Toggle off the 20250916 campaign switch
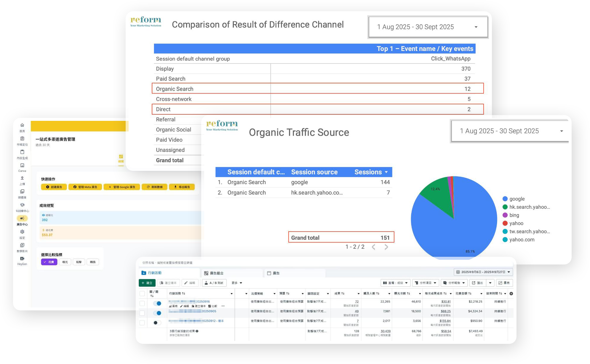The height and width of the screenshot is (364, 590). point(157,303)
